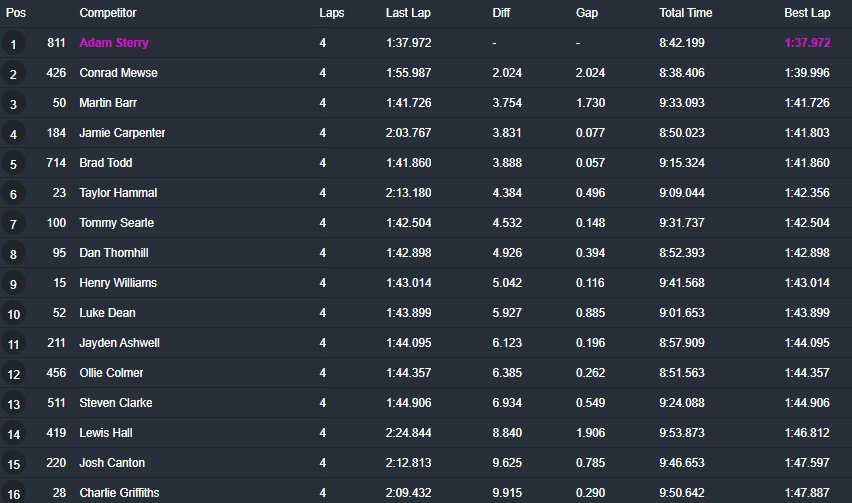Image resolution: width=852 pixels, height=503 pixels.
Task: Click the position 1 circle badge
Action: [13, 44]
